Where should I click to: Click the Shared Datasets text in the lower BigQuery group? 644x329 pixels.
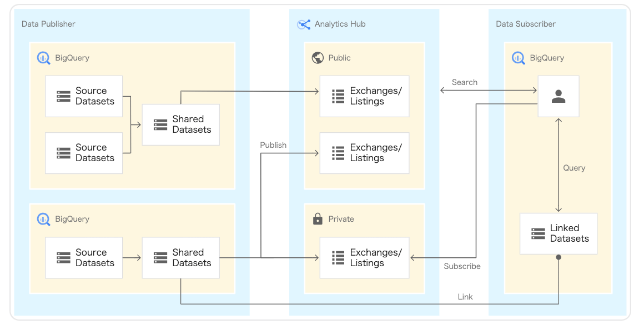(x=192, y=257)
